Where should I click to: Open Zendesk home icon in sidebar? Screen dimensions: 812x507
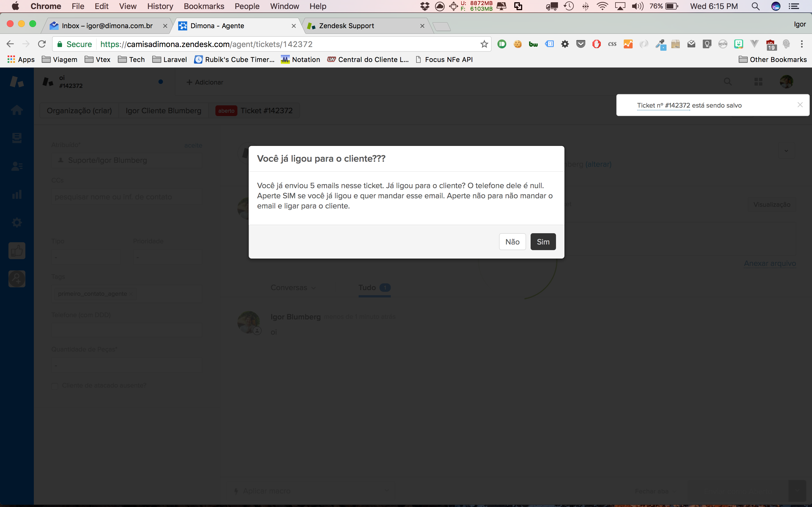pyautogui.click(x=17, y=110)
